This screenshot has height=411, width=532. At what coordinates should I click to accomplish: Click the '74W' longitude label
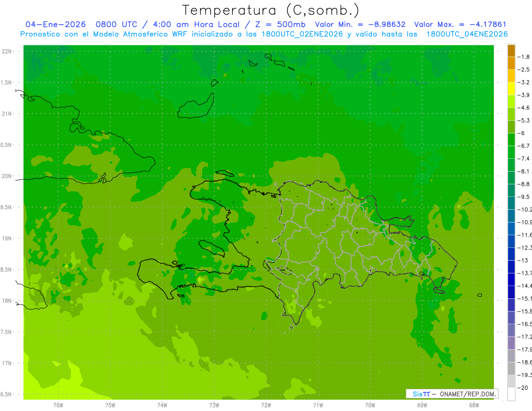162,405
